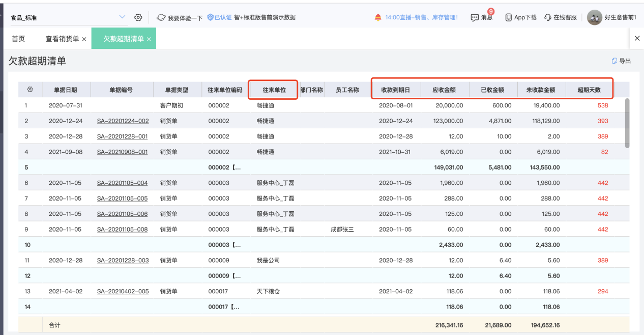Click overdue days value 294
The image size is (644, 335).
coord(603,291)
